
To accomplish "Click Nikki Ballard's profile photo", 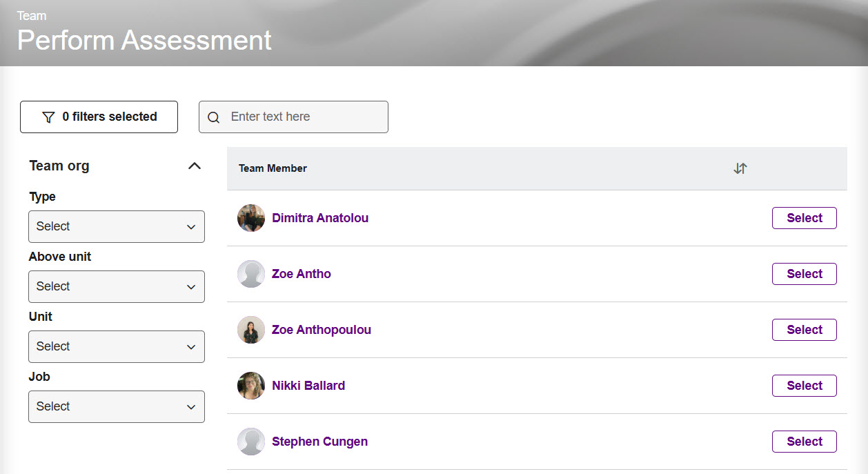I will 250,385.
